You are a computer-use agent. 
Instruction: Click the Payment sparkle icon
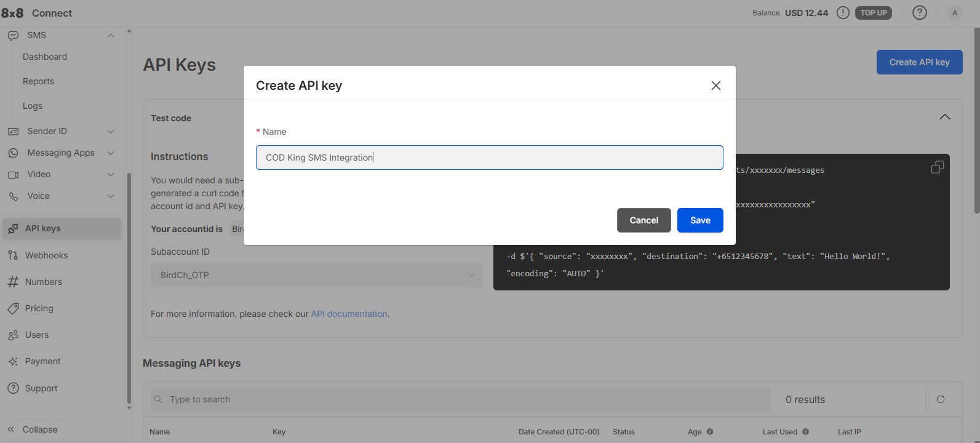tap(13, 362)
